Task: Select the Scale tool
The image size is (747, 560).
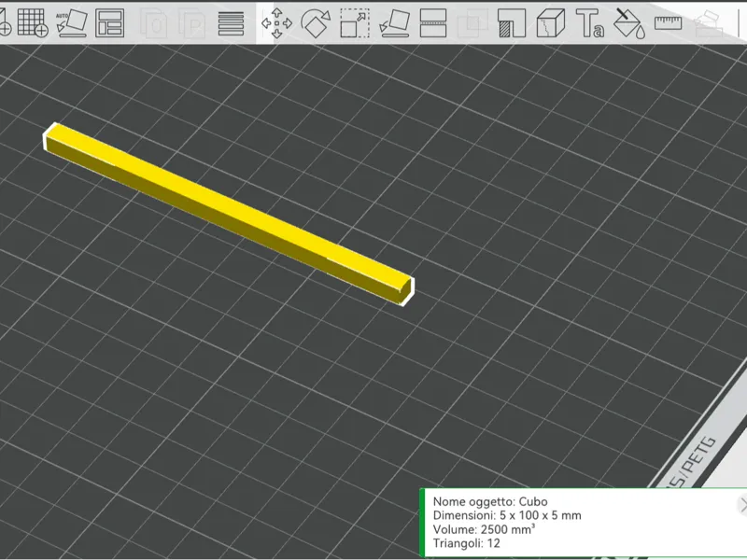Action: (355, 22)
